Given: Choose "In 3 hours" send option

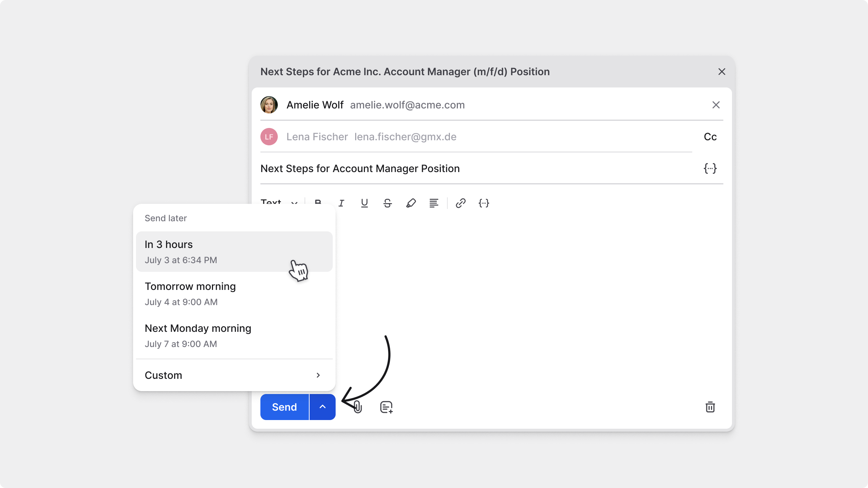Looking at the screenshot, I should [234, 252].
